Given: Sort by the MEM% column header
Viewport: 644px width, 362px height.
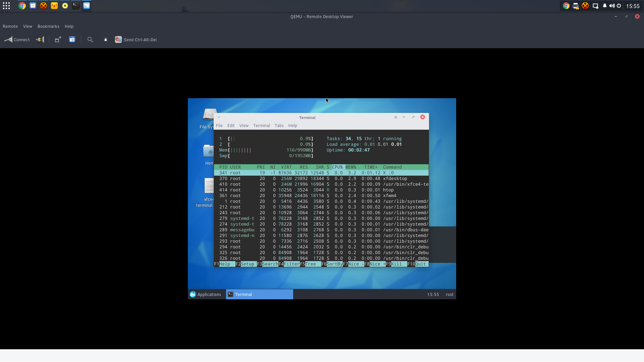Looking at the screenshot, I should click(x=351, y=167).
